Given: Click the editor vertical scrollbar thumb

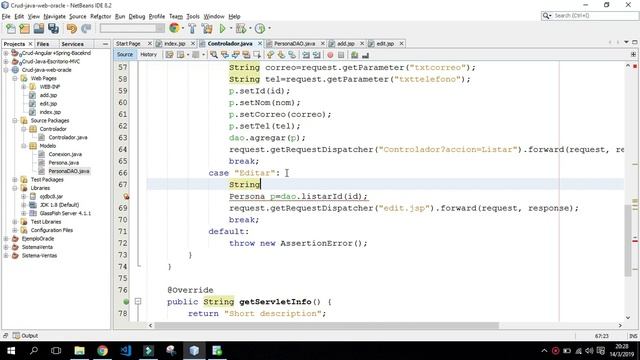Looking at the screenshot, I should [628, 240].
